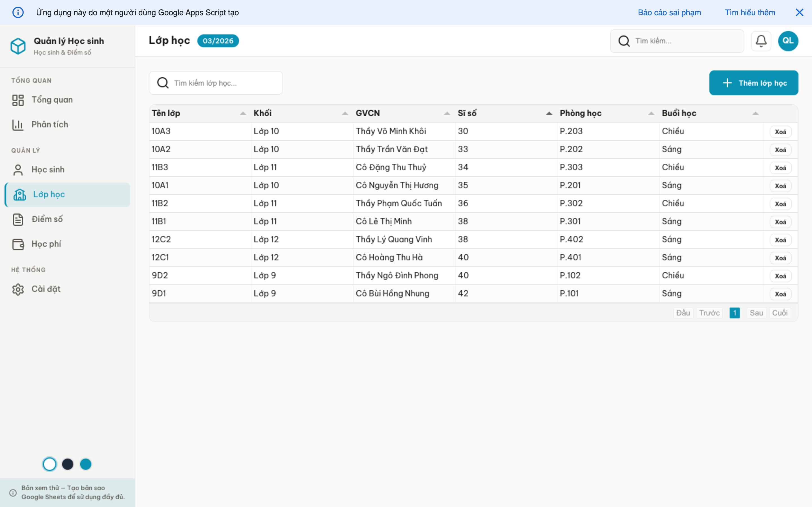812x507 pixels.
Task: Click the Báo cáo sai phạm link
Action: pos(669,12)
